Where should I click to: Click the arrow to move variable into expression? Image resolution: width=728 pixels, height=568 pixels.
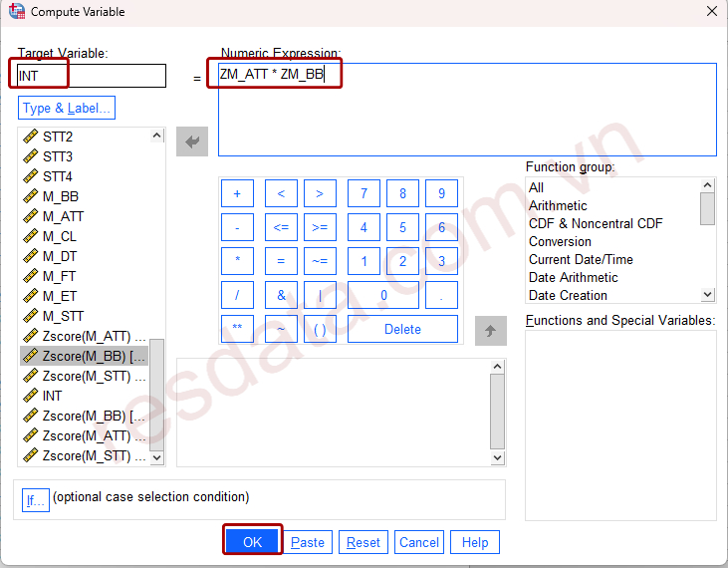pos(192,142)
